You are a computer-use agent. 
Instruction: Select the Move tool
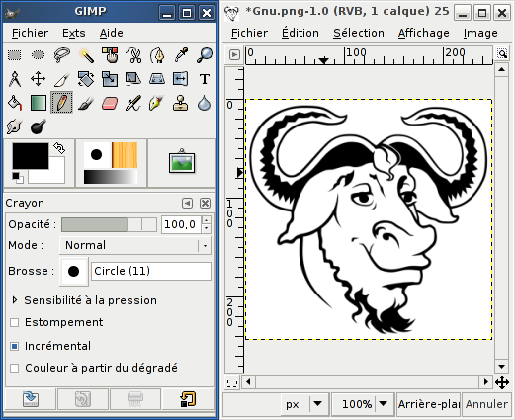[x=38, y=79]
